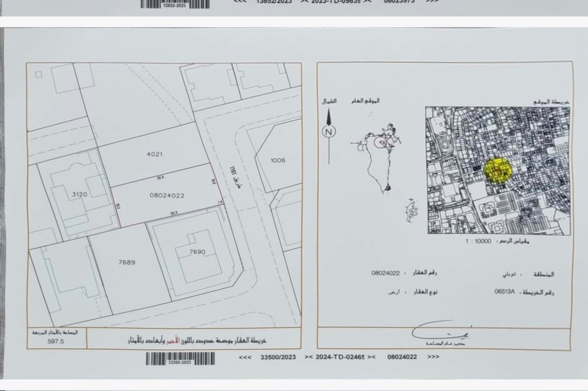Click the map number value 06513A

click(x=505, y=291)
